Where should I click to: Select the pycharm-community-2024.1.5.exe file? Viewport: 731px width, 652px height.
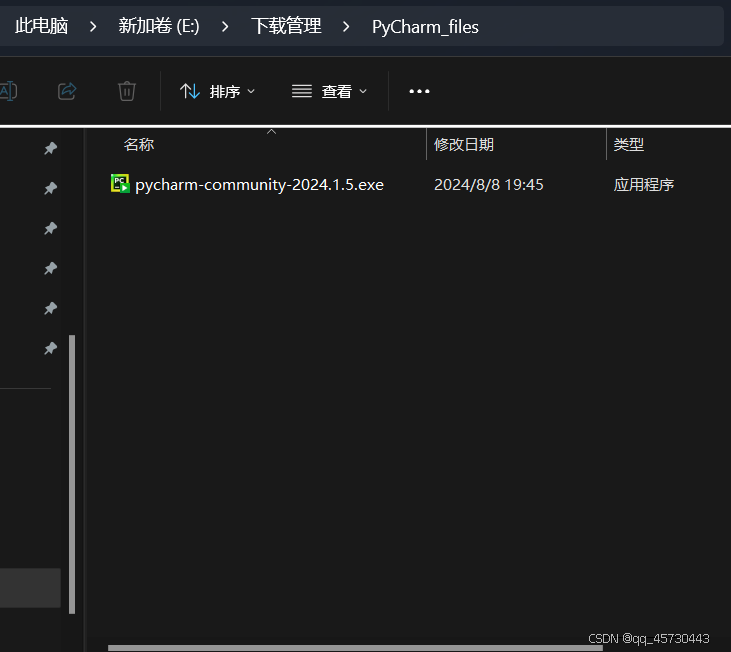point(259,185)
